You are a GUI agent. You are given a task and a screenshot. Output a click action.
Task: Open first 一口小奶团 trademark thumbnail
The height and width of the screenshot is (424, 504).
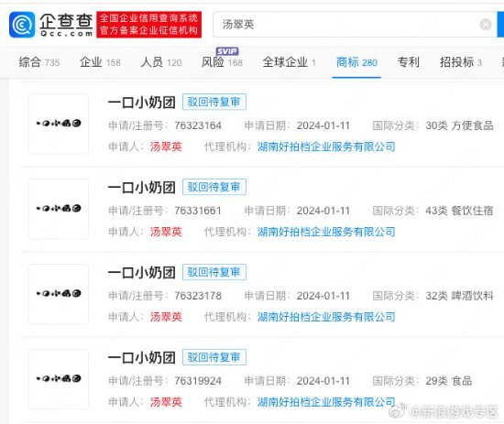coord(59,124)
